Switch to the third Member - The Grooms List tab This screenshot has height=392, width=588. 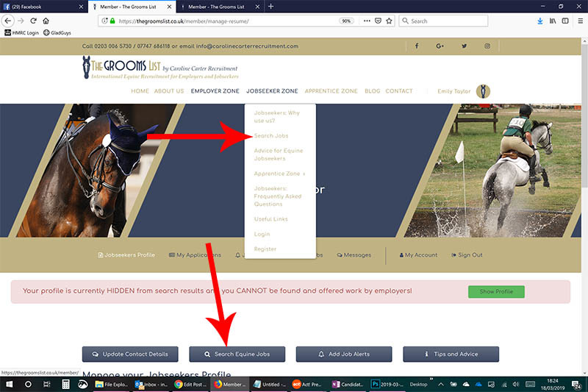tap(219, 7)
